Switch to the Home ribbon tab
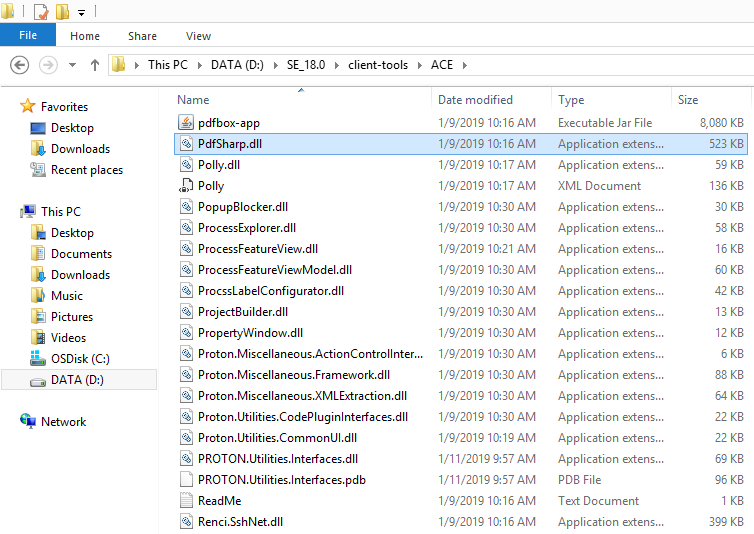This screenshot has height=534, width=754. (85, 36)
